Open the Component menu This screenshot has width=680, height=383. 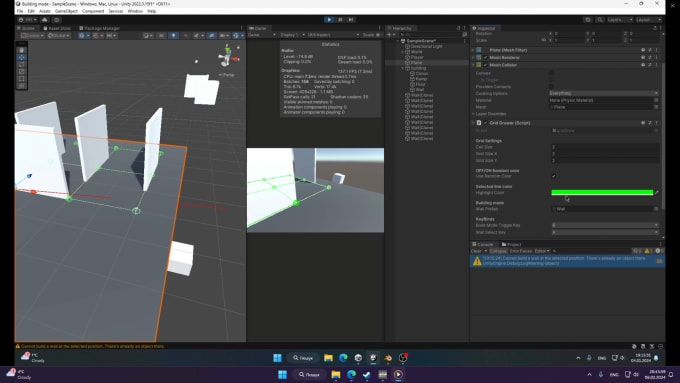click(93, 11)
